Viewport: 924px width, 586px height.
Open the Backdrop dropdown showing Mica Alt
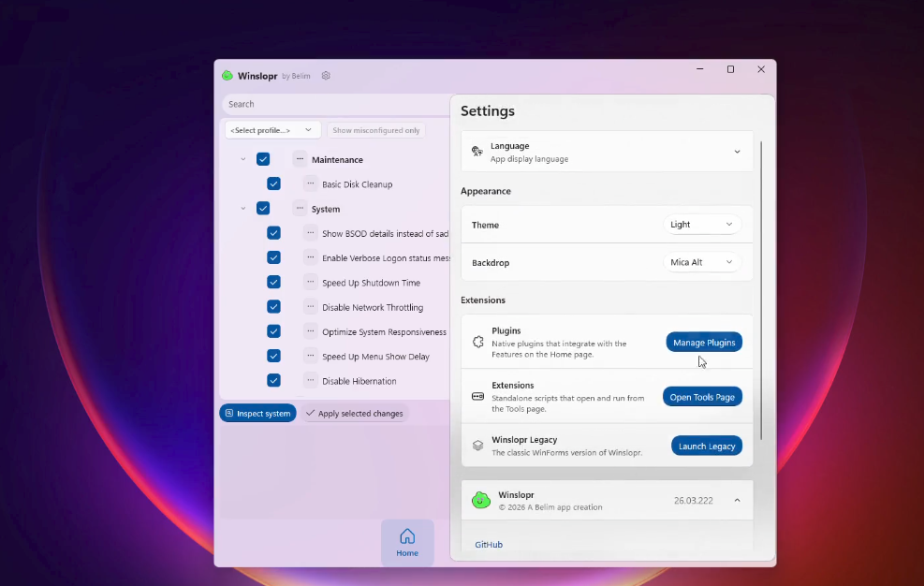pos(701,262)
